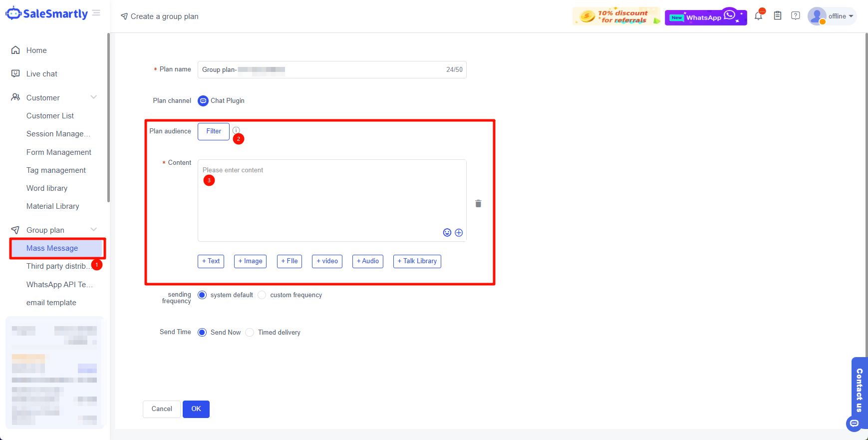Click the Chat Plugin channel icon

203,100
